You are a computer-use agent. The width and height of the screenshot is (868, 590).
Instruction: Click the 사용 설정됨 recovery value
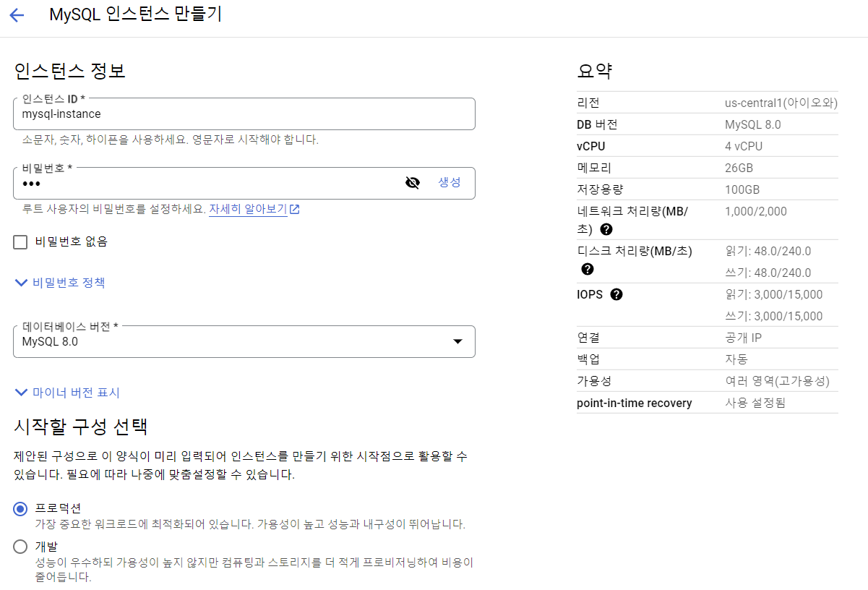[755, 403]
